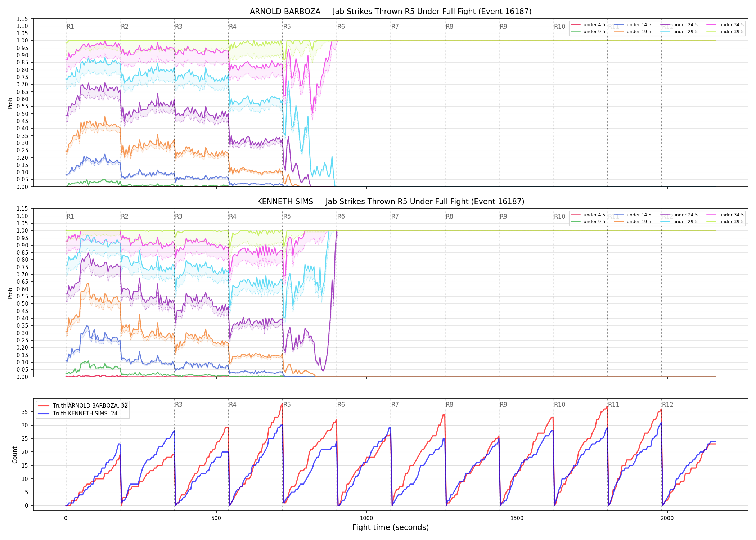
Task: Select R5 round label in Barboza chart
Action: click(287, 27)
